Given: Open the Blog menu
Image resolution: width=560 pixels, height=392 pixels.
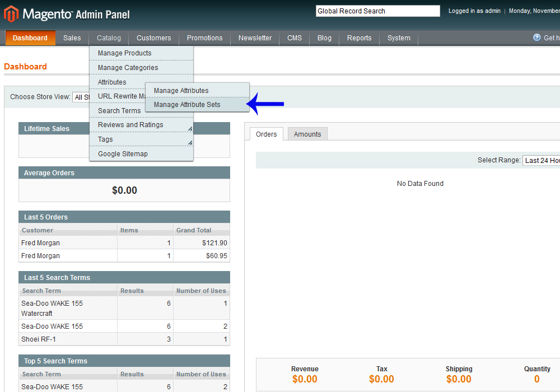Looking at the screenshot, I should [324, 38].
